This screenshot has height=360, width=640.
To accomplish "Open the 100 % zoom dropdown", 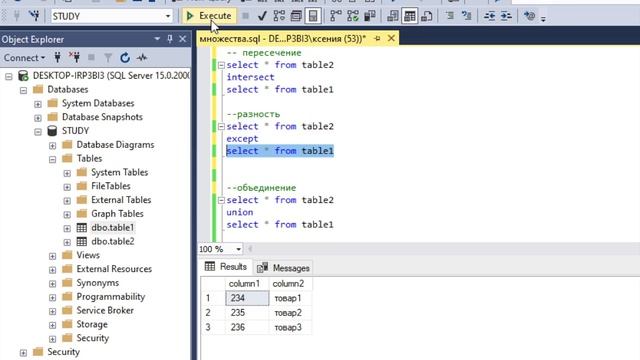I will (x=238, y=249).
